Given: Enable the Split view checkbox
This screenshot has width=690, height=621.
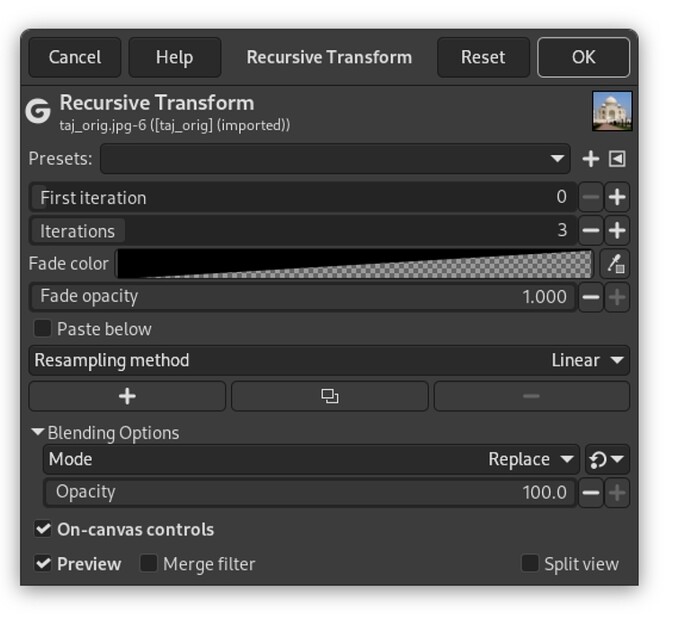Looking at the screenshot, I should pos(530,564).
